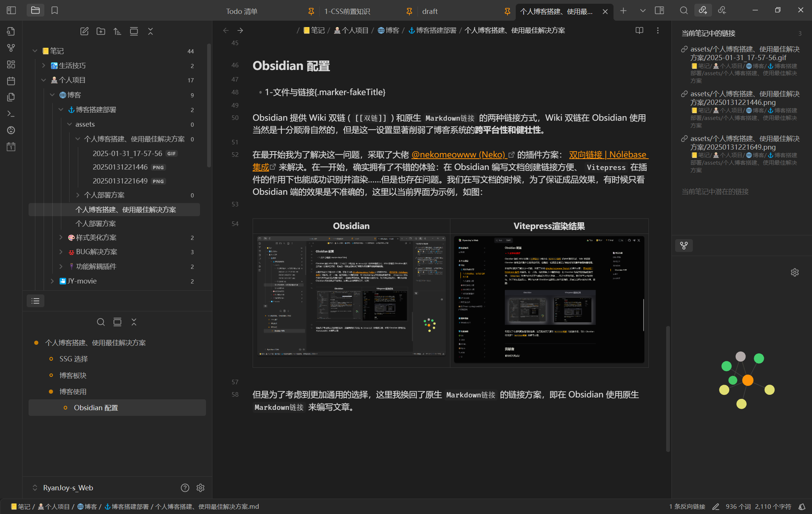812x514 pixels.
Task: Switch to the Todo 清单 tab
Action: tap(242, 11)
